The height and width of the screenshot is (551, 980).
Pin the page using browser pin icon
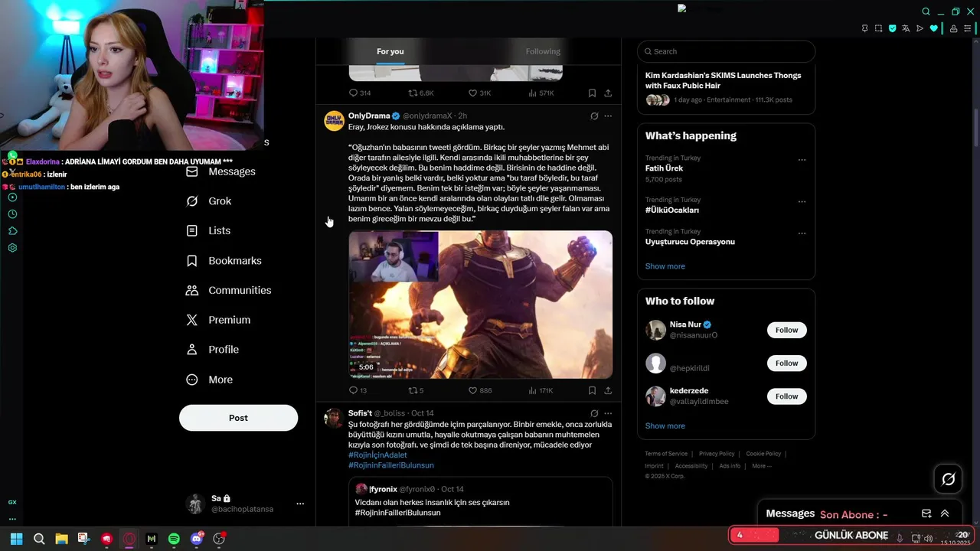pos(864,28)
